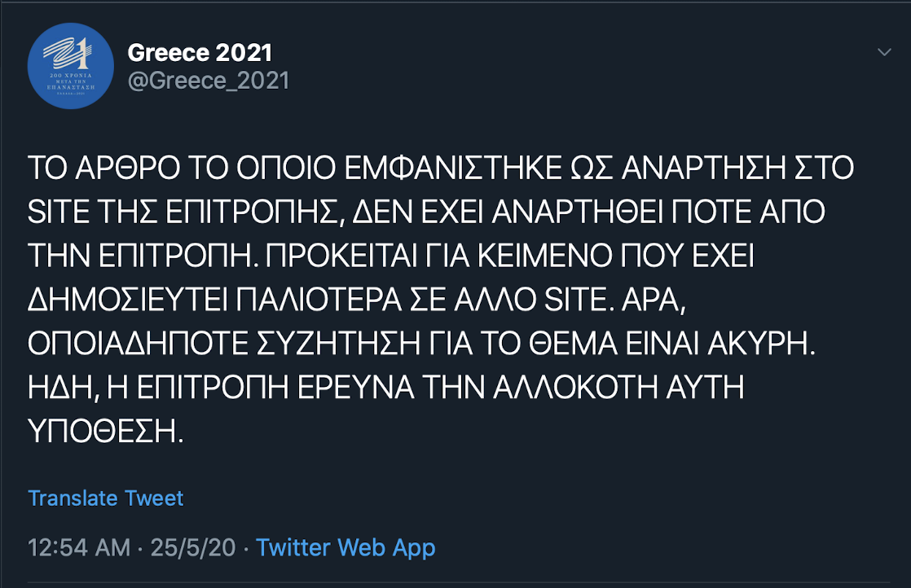Screen dimensions: 911x588
Task: Visit the @Greece_2021 handle
Action: [x=208, y=81]
